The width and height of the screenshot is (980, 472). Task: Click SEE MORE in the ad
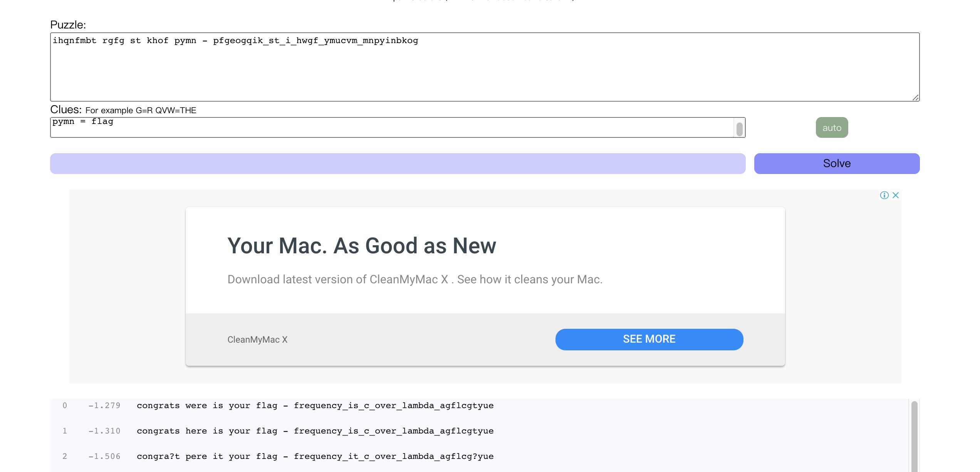pyautogui.click(x=649, y=339)
